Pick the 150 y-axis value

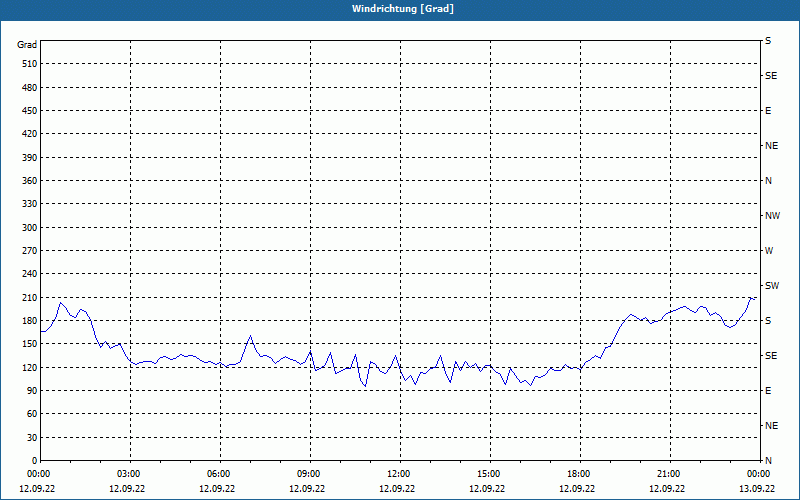[30, 343]
